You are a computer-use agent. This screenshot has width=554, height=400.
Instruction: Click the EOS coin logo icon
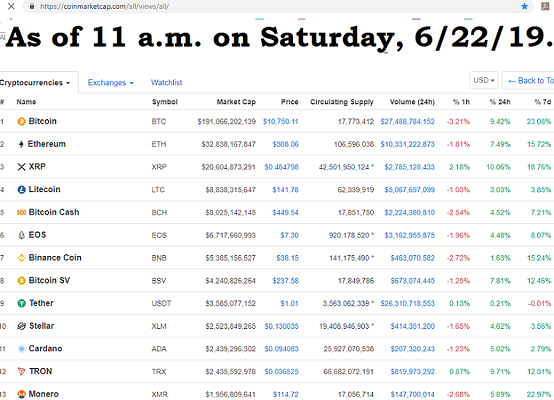click(x=22, y=235)
